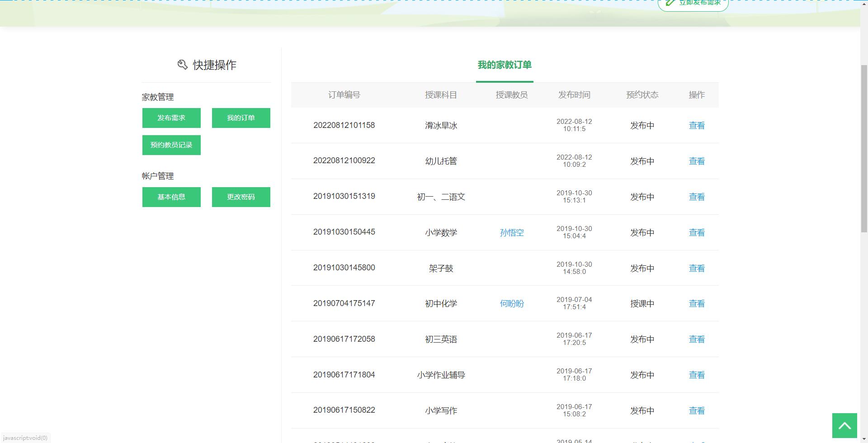This screenshot has width=868, height=443.
Task: Click the wrench icon beside 快捷操作
Action: click(183, 65)
